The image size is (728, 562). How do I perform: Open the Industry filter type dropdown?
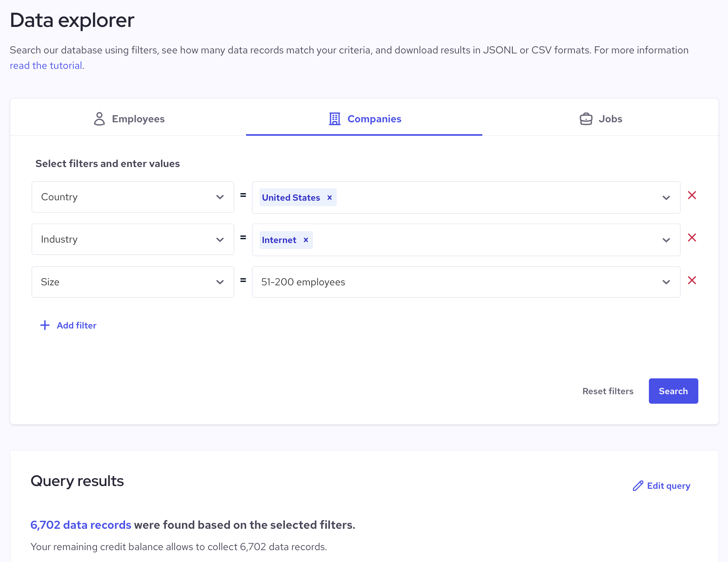pyautogui.click(x=133, y=239)
